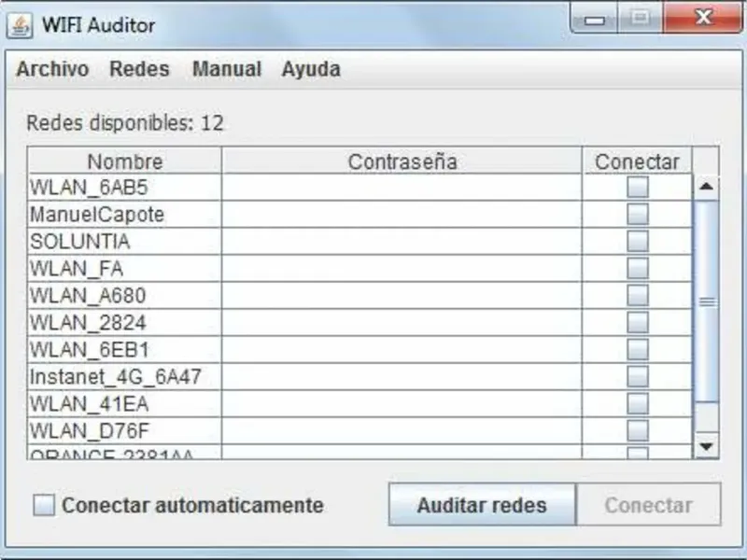Tick the Conectar checkbox for WLAN_A680
Image resolution: width=747 pixels, height=560 pixels.
(638, 296)
